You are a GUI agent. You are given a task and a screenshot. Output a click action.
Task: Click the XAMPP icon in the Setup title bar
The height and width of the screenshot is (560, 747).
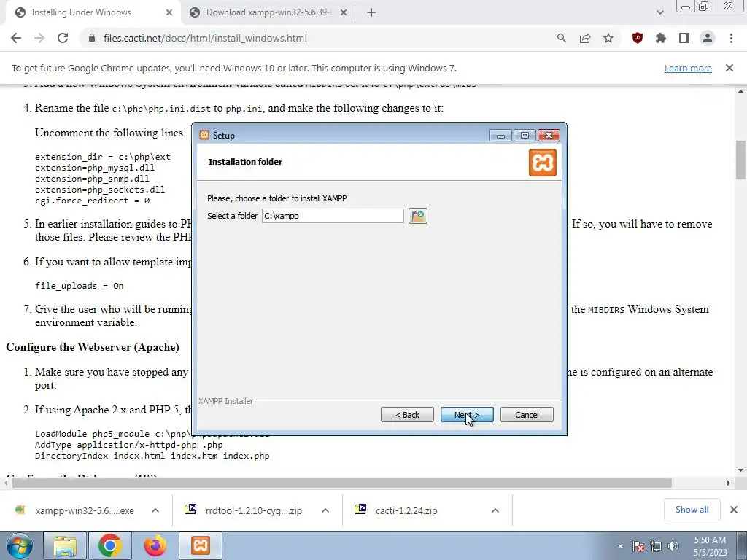point(204,135)
